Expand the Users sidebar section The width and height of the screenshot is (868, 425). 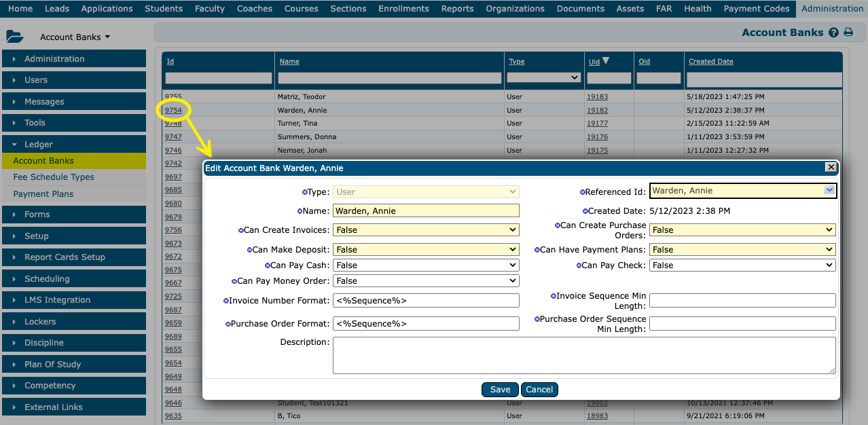(73, 80)
